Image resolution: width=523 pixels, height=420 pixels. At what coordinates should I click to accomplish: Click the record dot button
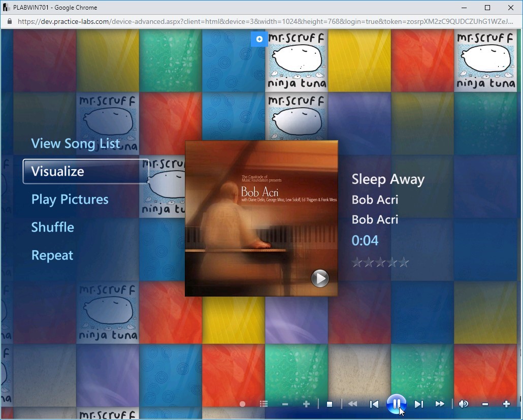coord(243,404)
